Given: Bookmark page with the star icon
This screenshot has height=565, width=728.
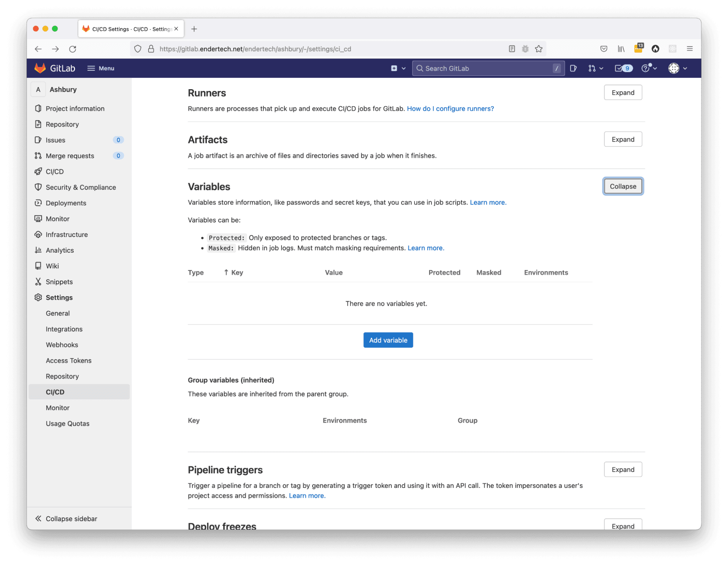Looking at the screenshot, I should pos(539,49).
